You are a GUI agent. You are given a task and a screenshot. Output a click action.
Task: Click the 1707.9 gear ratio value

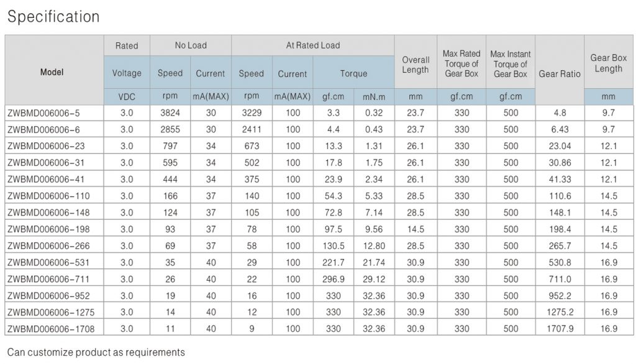559,329
